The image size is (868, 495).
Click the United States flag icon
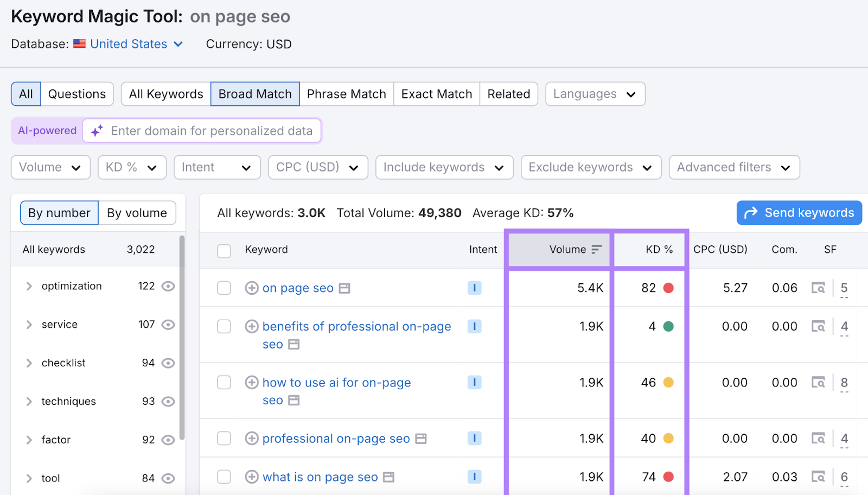80,44
